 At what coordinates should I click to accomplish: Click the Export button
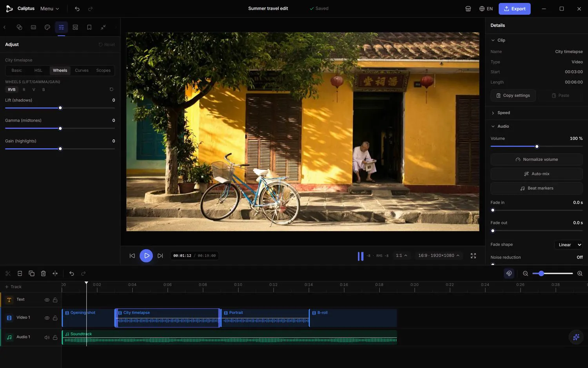[x=514, y=9]
